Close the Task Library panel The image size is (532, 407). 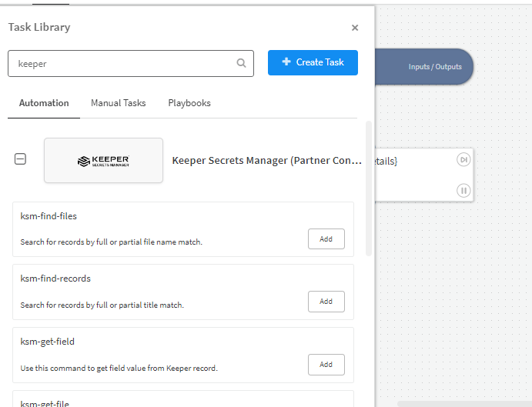coord(355,28)
